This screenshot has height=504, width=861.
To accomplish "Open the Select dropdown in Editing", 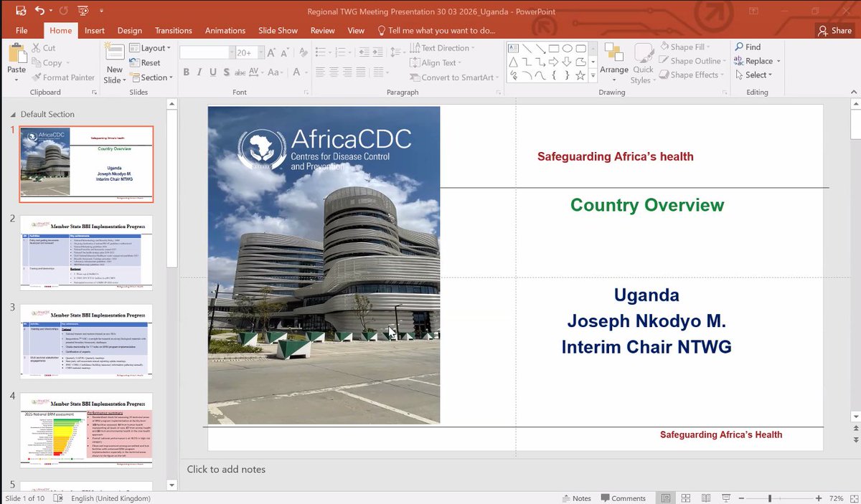I will coord(753,75).
